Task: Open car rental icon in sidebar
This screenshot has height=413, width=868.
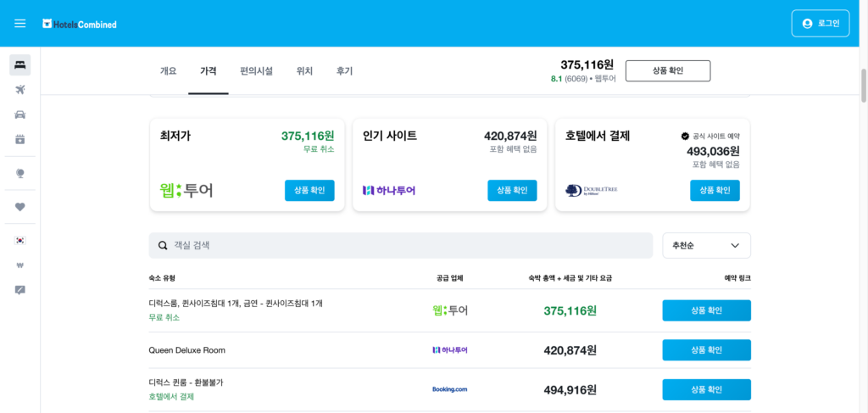Action: click(20, 114)
